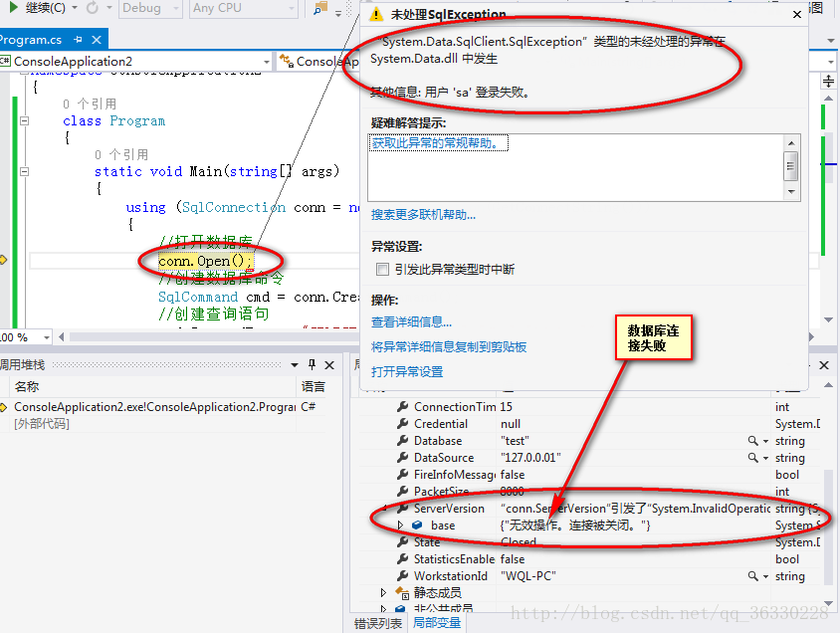840x633 pixels.
Task: Click the troubleshooting tips scroll up arrow
Action: tap(791, 143)
